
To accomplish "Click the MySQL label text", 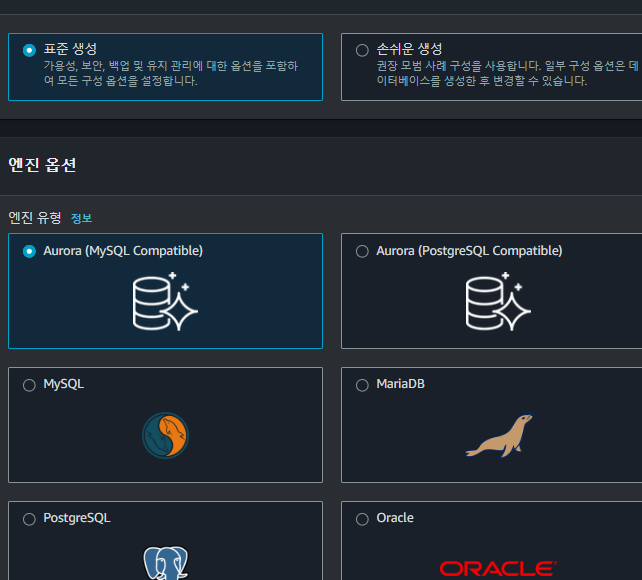I will [x=63, y=384].
